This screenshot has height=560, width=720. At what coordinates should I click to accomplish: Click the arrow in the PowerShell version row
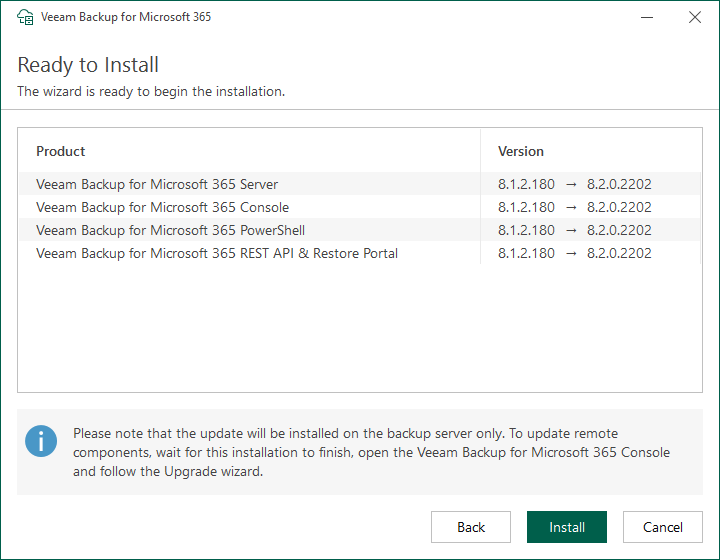(x=570, y=230)
